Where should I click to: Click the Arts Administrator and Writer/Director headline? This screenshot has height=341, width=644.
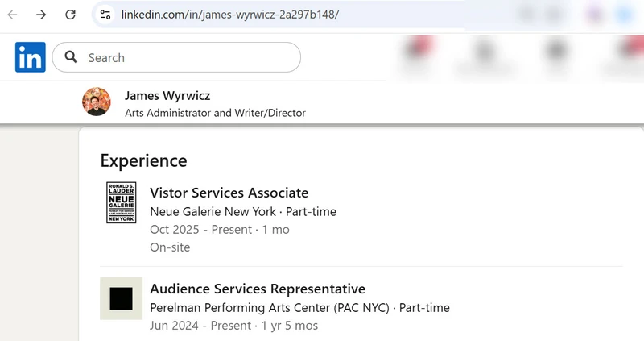click(215, 113)
